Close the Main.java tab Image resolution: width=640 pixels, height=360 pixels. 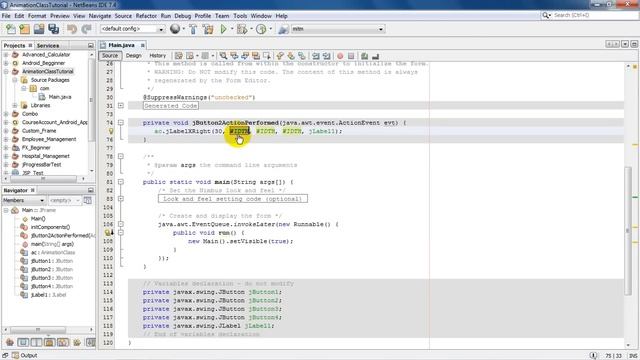tap(142, 45)
